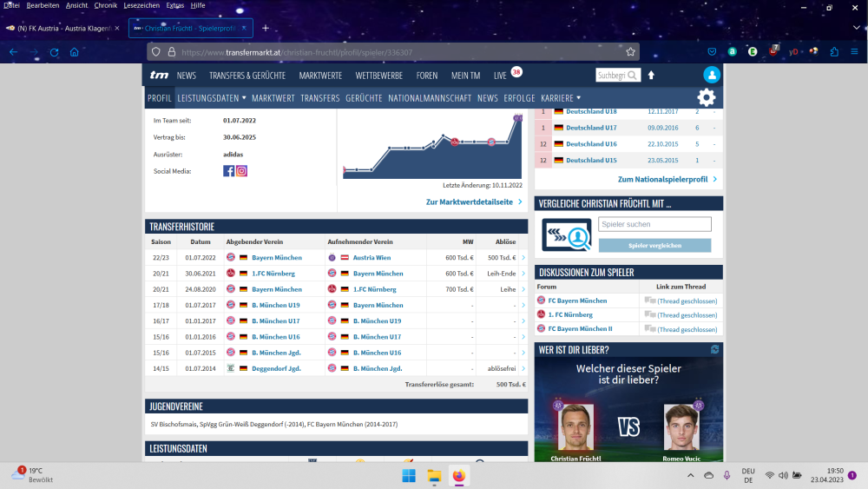Click the user account avatar icon

[x=712, y=76]
